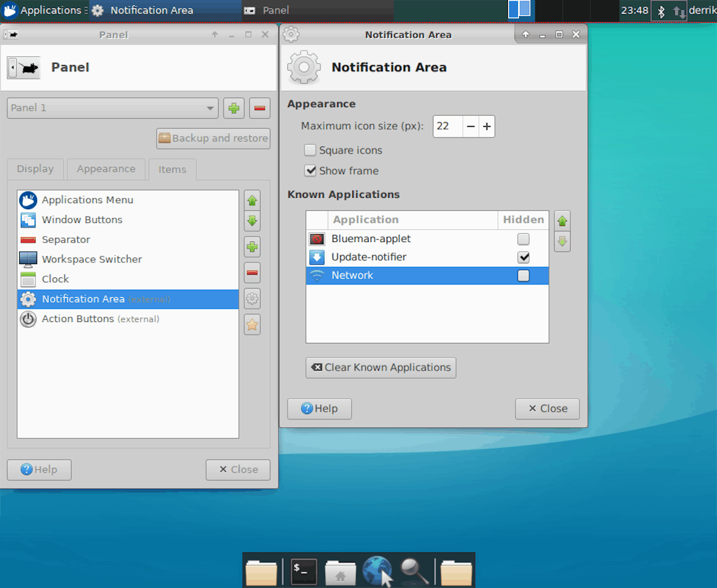Hide the Blueman-applet application

[x=523, y=238]
